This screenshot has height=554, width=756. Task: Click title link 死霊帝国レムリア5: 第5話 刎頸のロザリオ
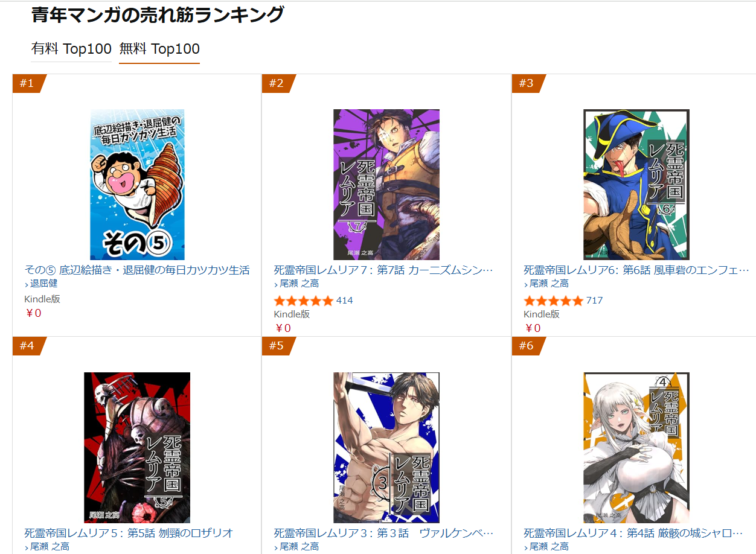(129, 533)
